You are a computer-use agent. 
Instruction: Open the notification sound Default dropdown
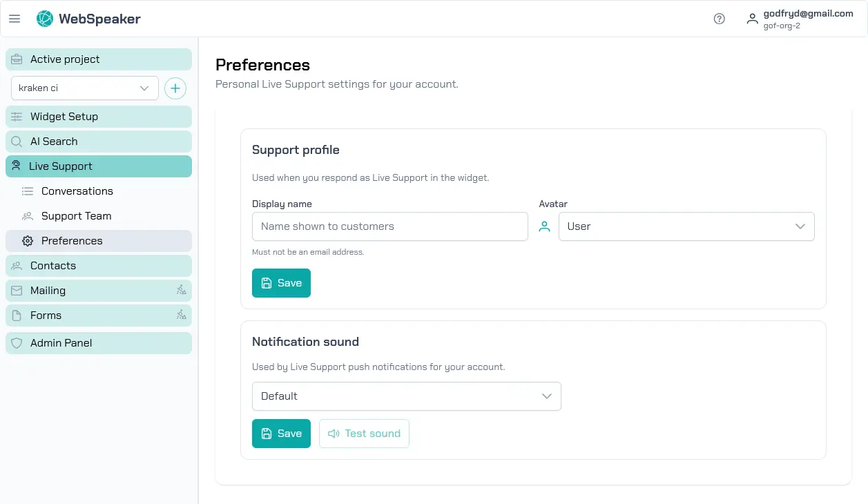[x=407, y=396]
